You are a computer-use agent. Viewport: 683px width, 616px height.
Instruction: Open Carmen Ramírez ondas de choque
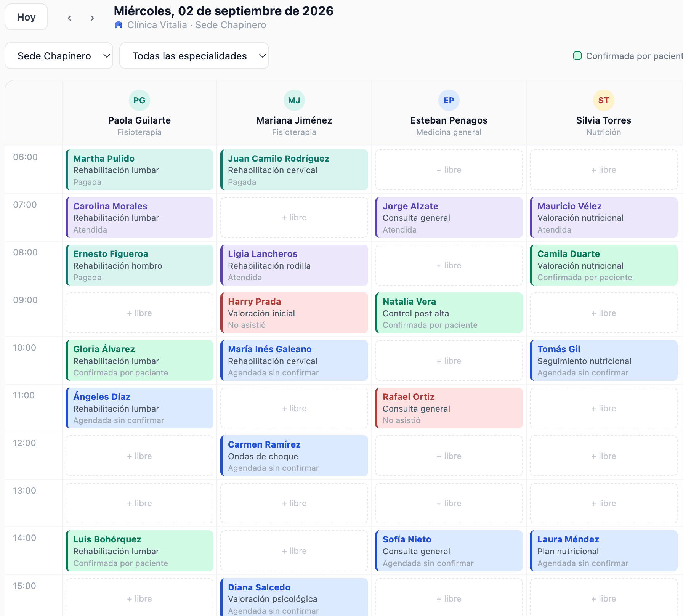294,456
